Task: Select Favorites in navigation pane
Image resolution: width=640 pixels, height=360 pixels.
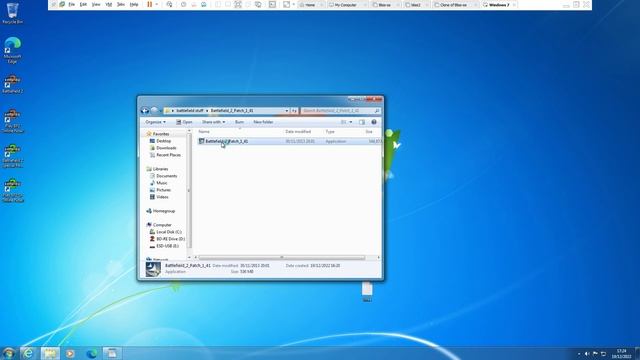Action: pos(158,134)
